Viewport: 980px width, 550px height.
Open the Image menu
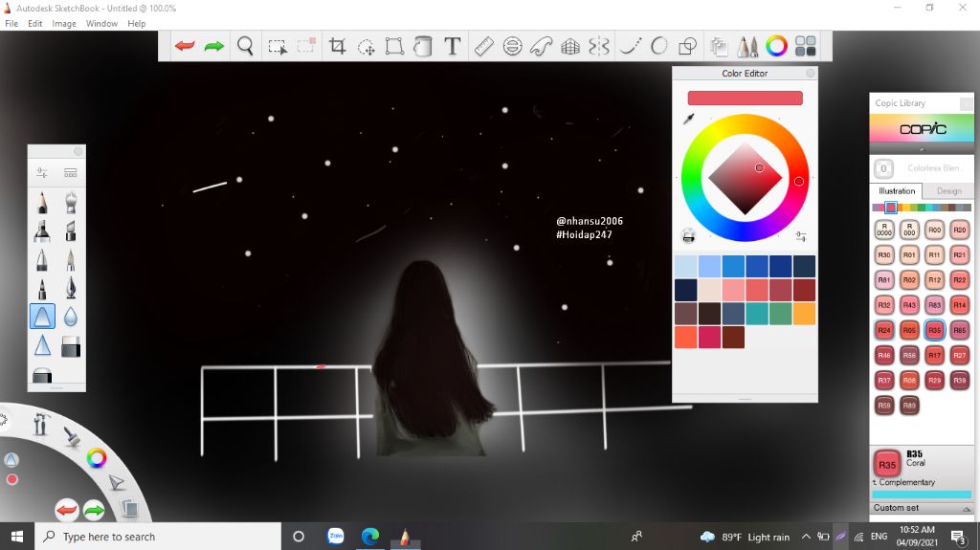coord(64,24)
